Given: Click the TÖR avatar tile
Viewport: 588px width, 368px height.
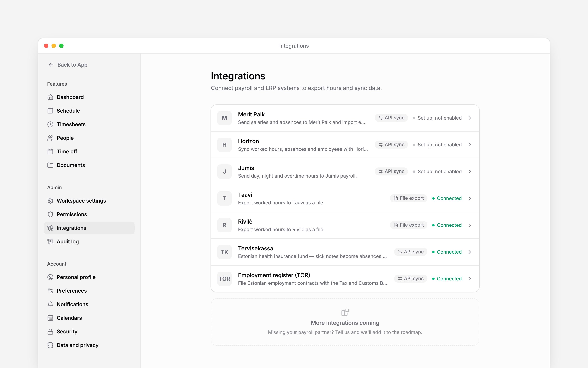Looking at the screenshot, I should point(224,279).
